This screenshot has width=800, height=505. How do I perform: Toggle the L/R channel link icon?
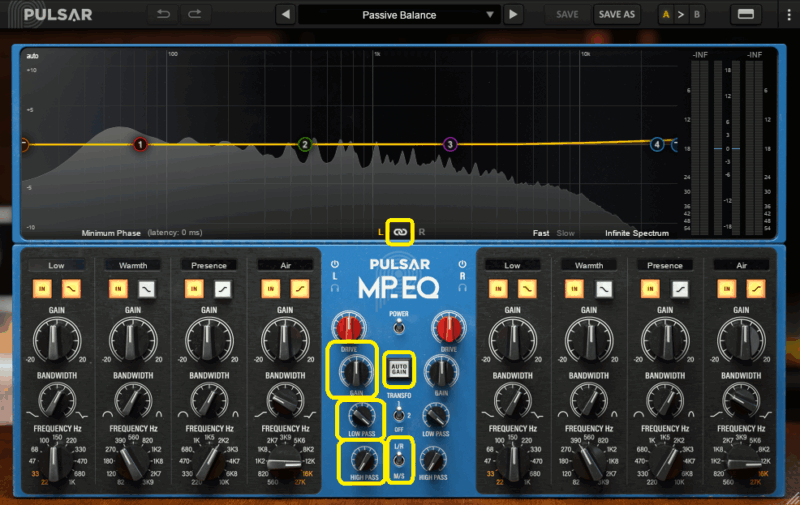coord(400,232)
